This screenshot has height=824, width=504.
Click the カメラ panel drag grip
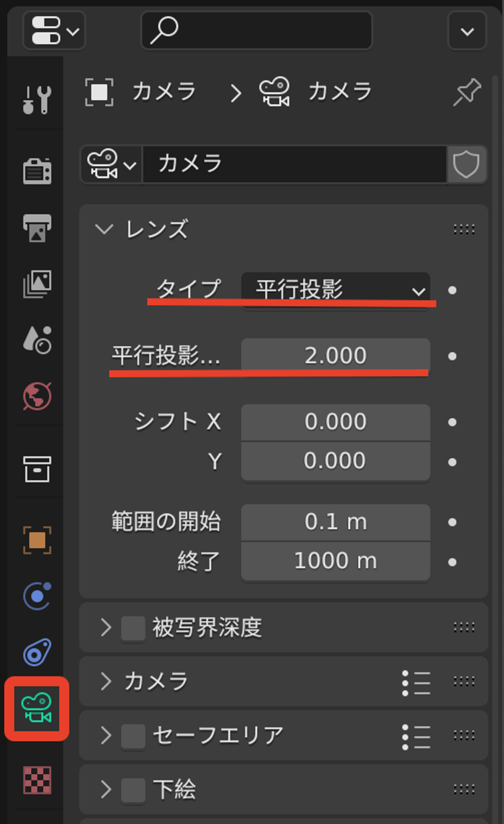(464, 681)
